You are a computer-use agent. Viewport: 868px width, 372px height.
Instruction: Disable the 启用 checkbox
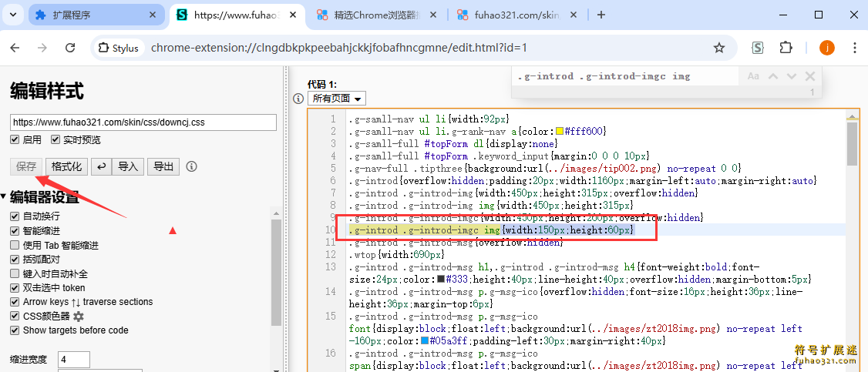coord(15,140)
